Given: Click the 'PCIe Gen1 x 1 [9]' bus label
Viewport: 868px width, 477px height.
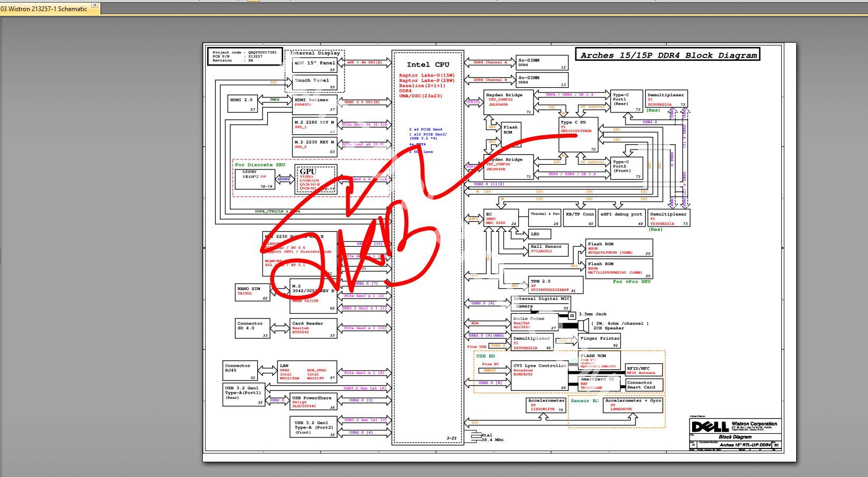Looking at the screenshot, I should [x=365, y=373].
